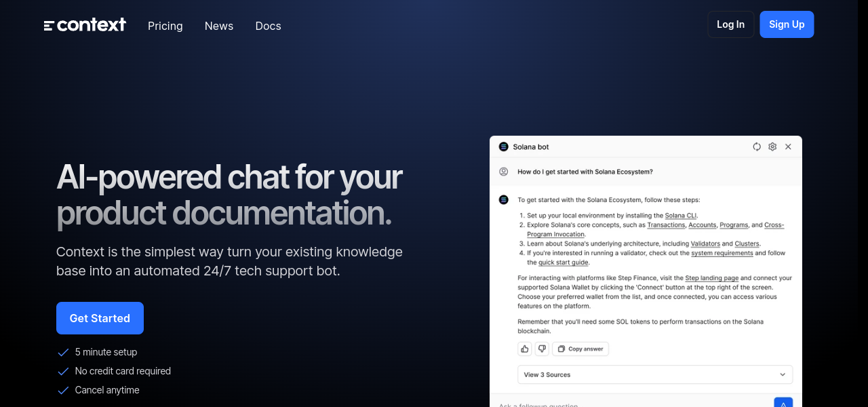The width and height of the screenshot is (868, 407).
Task: Open the Solana CLI link
Action: pos(680,215)
